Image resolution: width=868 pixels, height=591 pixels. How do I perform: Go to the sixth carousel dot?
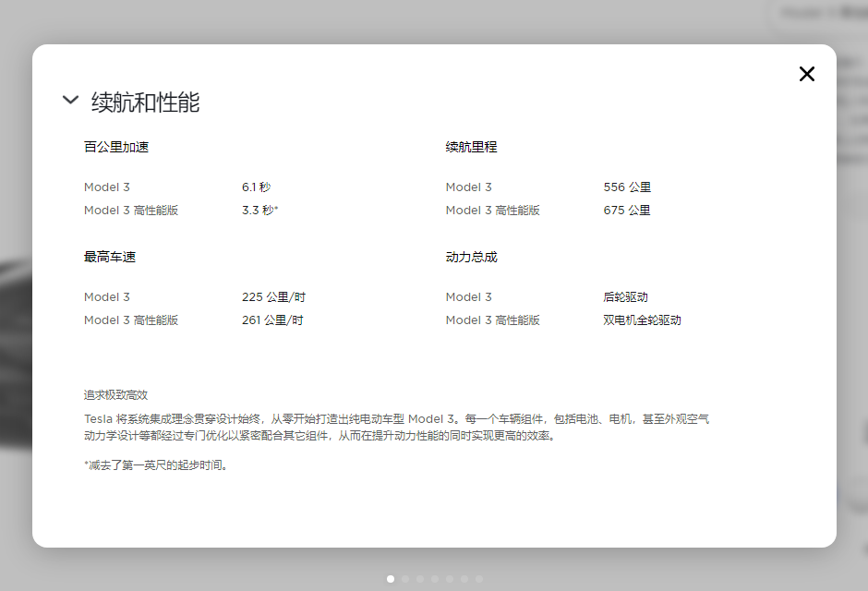pyautogui.click(x=464, y=579)
